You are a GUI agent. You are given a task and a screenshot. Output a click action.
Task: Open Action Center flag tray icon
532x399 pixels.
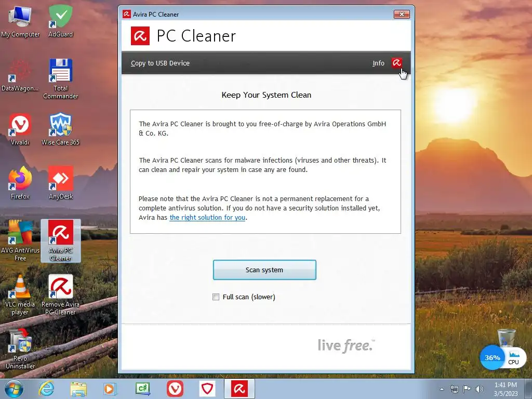click(x=467, y=389)
